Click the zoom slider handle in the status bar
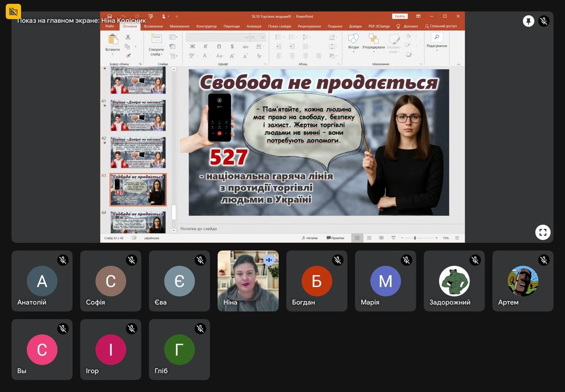Image resolution: width=565 pixels, height=392 pixels. coord(415,238)
